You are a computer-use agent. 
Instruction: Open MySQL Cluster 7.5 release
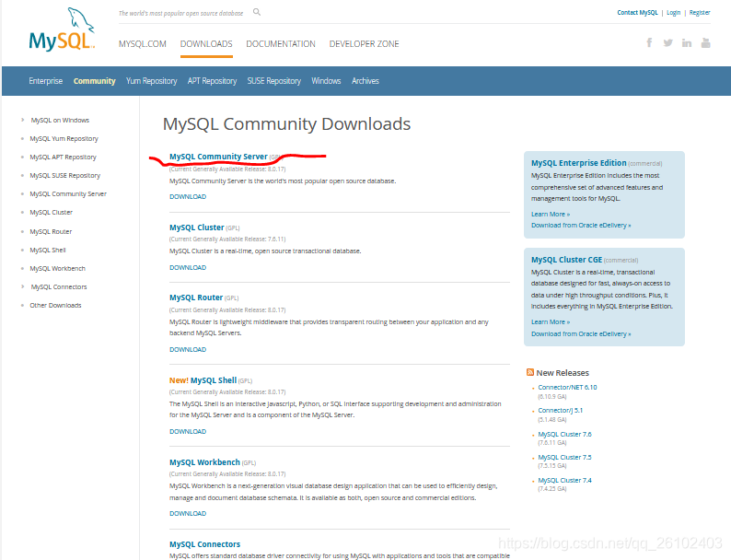tap(564, 457)
